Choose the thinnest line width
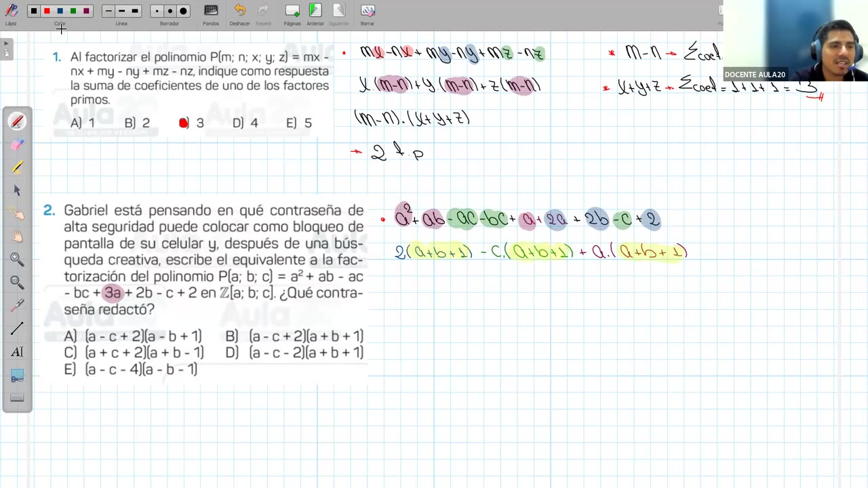Image resolution: width=868 pixels, height=488 pixels. pyautogui.click(x=108, y=11)
